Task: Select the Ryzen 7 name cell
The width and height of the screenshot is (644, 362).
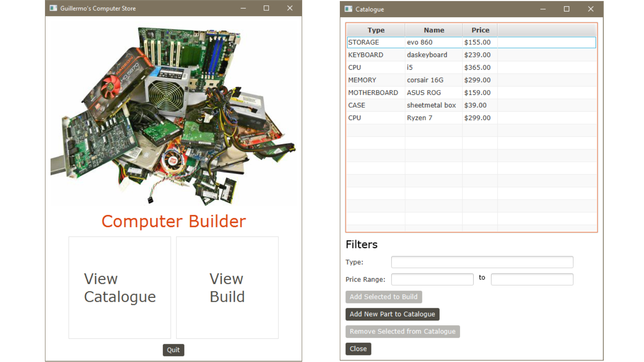Action: click(x=434, y=118)
